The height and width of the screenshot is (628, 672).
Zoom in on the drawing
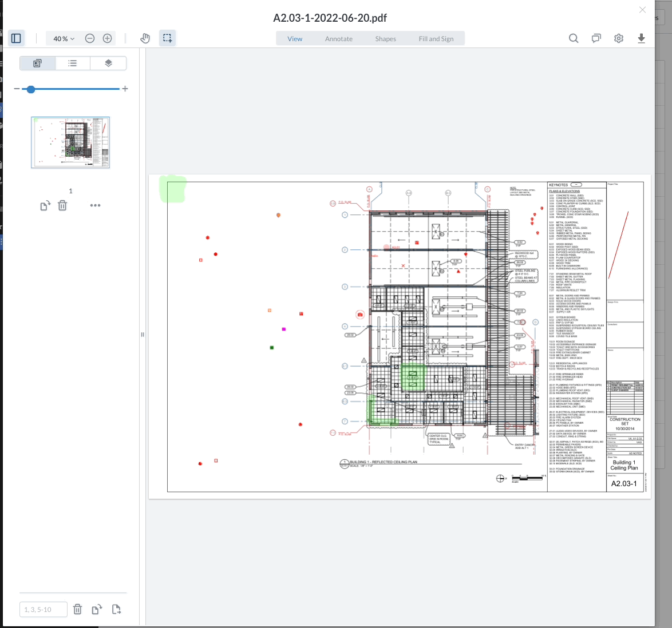point(107,38)
